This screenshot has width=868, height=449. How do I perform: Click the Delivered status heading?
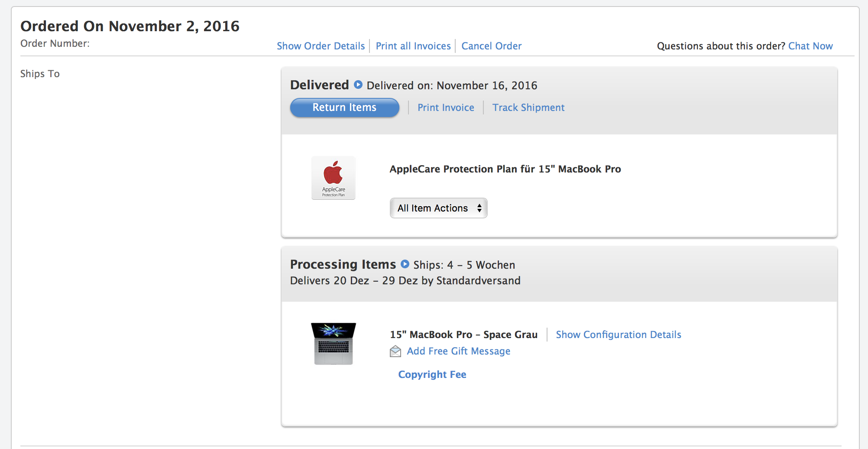coord(320,85)
